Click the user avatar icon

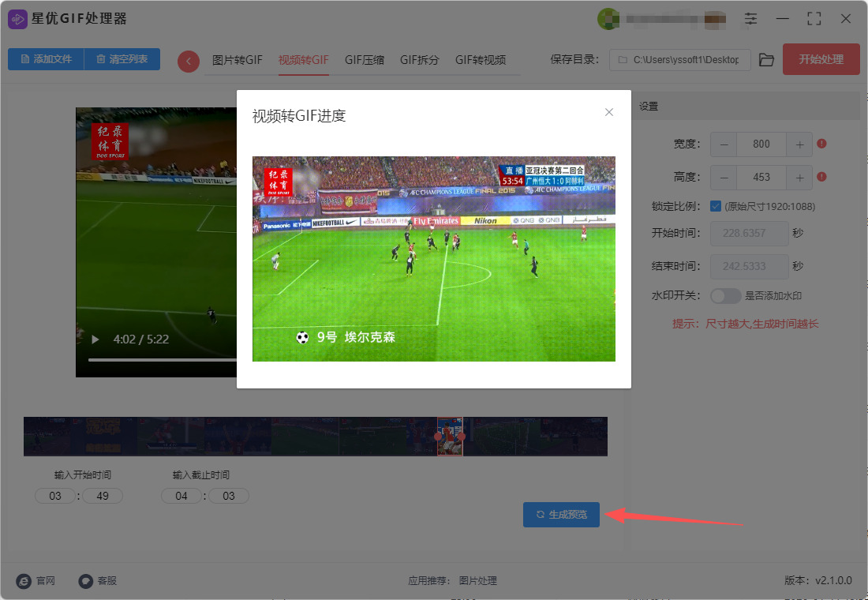[x=608, y=20]
